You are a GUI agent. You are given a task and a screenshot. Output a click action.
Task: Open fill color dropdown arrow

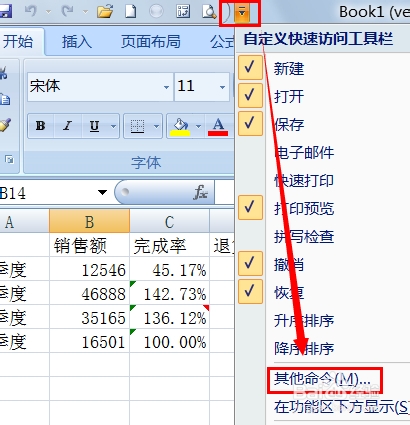199,126
